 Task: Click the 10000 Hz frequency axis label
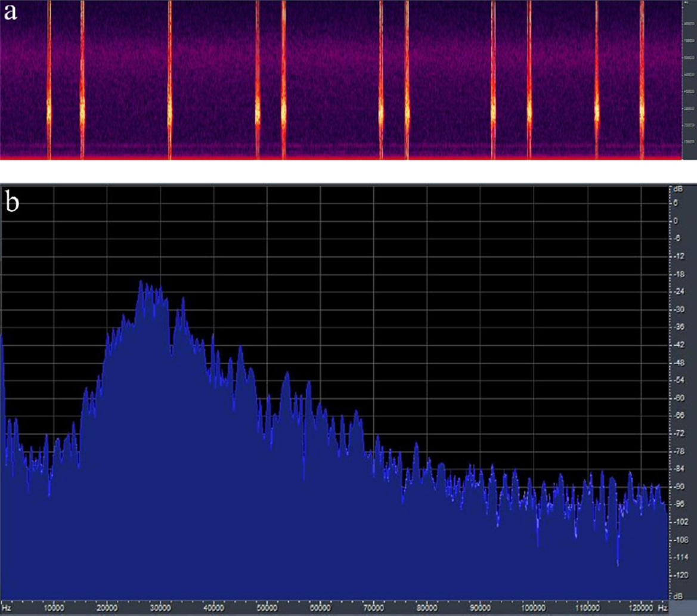click(x=54, y=609)
